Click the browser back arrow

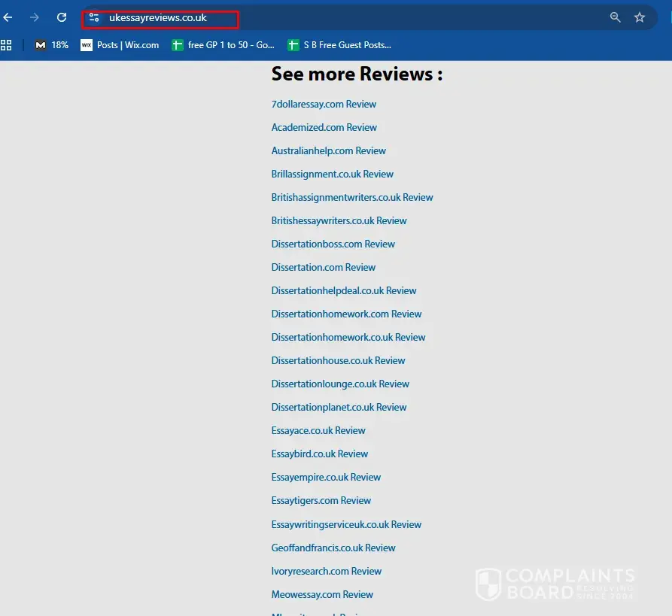point(8,17)
